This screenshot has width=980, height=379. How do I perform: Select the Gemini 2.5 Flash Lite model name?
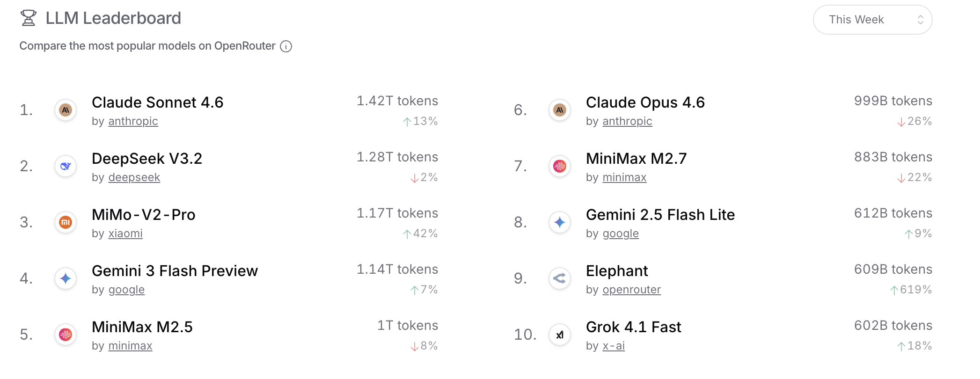(660, 215)
